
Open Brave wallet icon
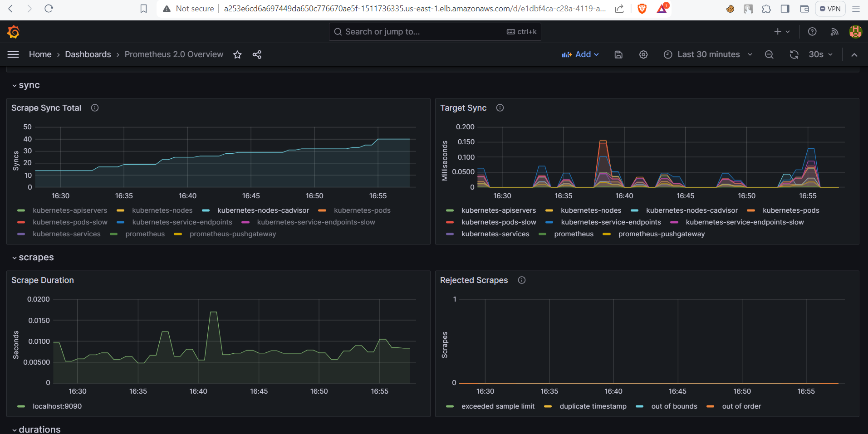(x=804, y=9)
